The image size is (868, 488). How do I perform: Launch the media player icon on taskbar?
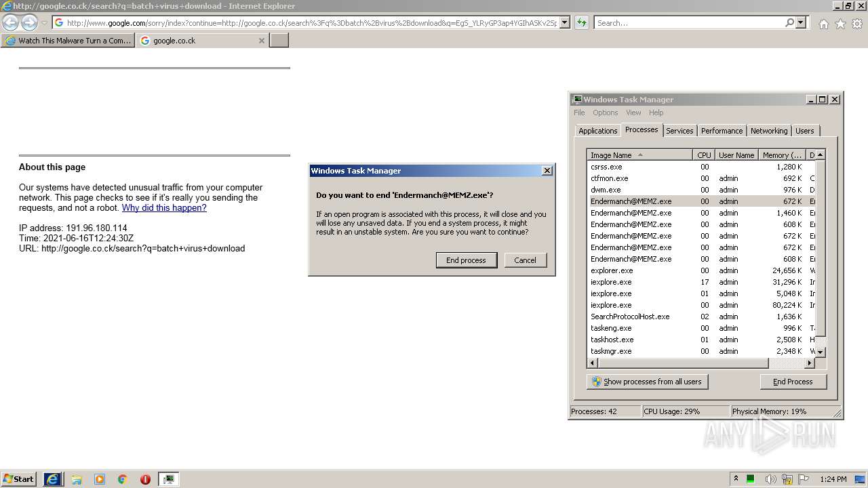click(100, 479)
